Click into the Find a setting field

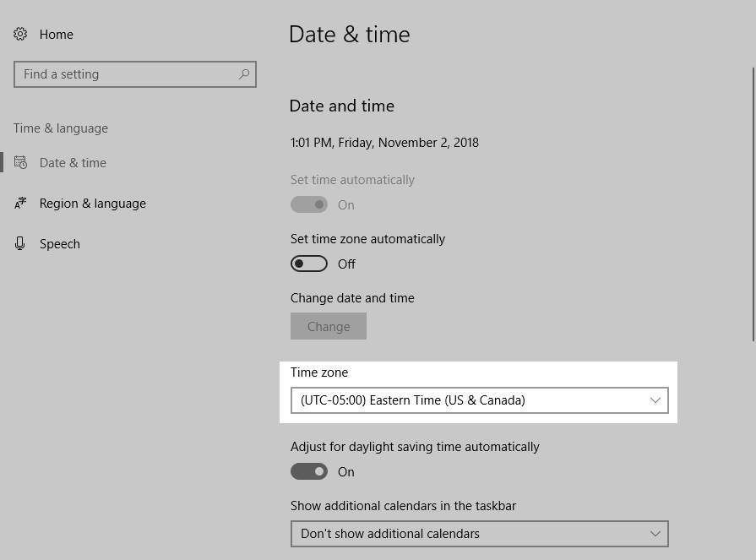tap(127, 74)
